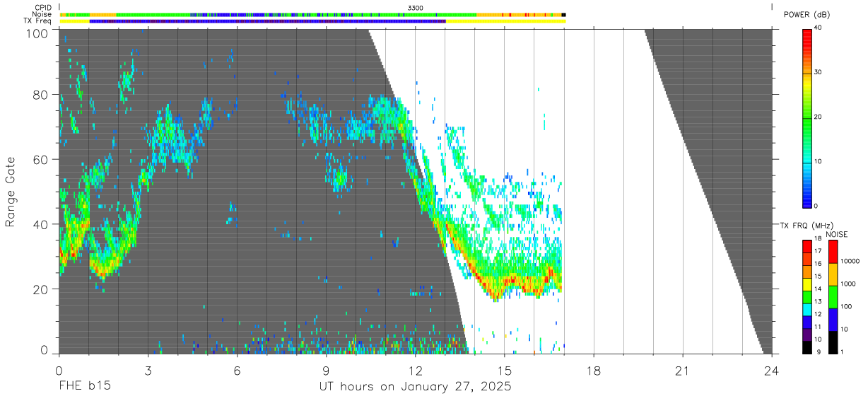
Task: Click the Noise status strip above the plot
Action: (312, 14)
